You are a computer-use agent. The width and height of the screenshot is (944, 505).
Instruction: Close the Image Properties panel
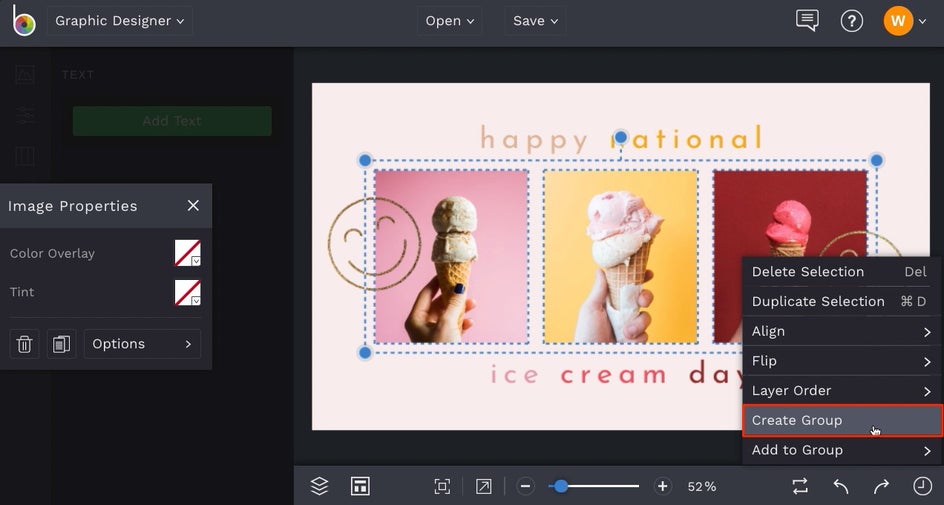(193, 206)
